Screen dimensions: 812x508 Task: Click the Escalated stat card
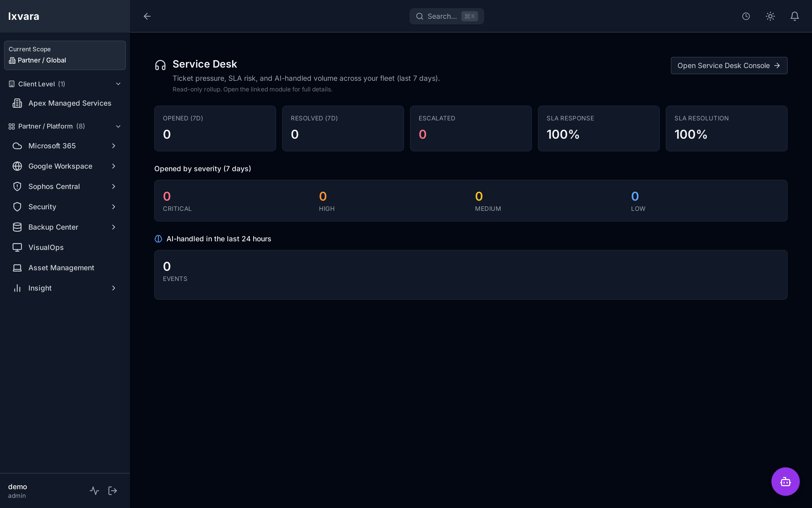coord(471,129)
